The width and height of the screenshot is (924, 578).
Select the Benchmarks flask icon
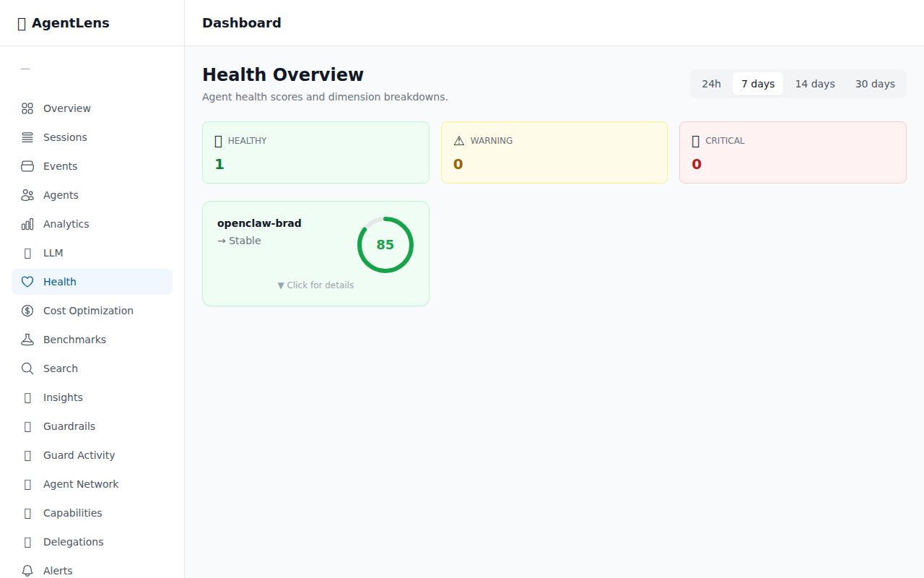click(x=27, y=340)
